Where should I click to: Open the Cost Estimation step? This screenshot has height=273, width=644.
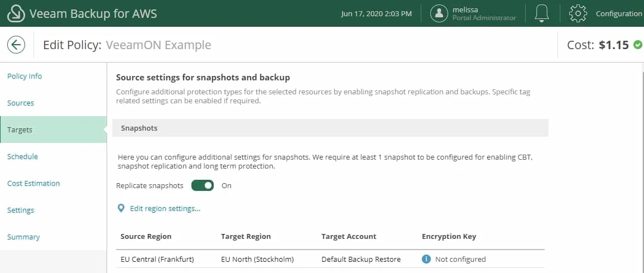point(33,183)
